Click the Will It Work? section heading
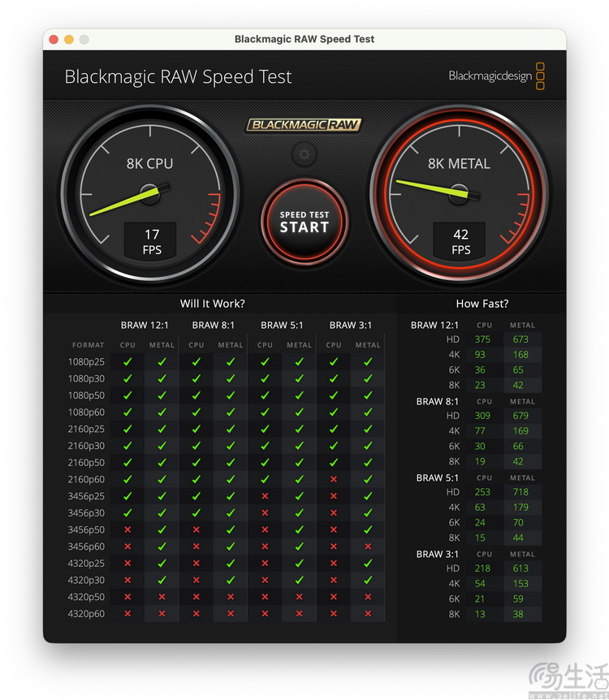The width and height of the screenshot is (609, 700). [x=213, y=304]
